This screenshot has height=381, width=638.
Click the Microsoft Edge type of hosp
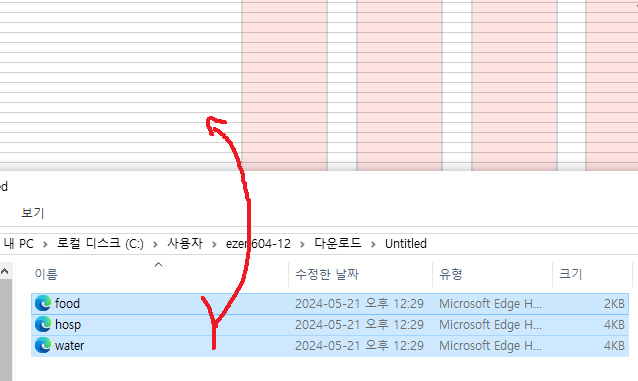pyautogui.click(x=490, y=325)
